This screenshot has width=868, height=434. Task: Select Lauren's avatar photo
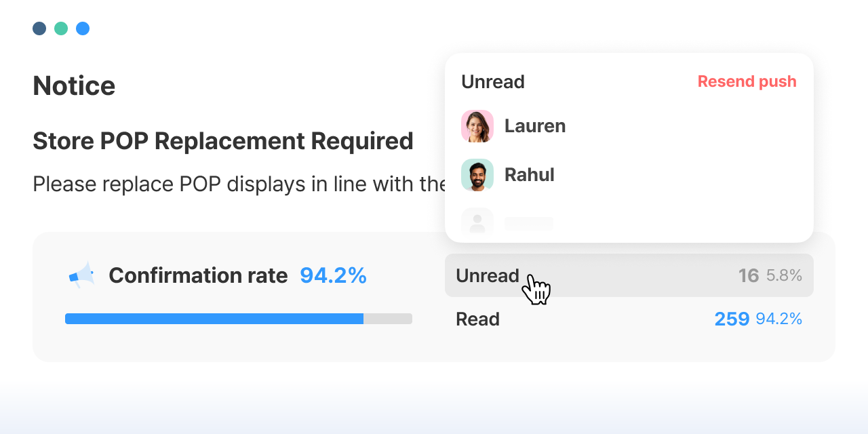point(477,126)
